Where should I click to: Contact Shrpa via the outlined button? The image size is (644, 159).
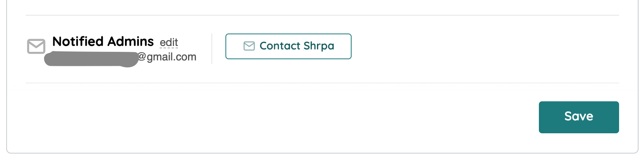tap(288, 46)
